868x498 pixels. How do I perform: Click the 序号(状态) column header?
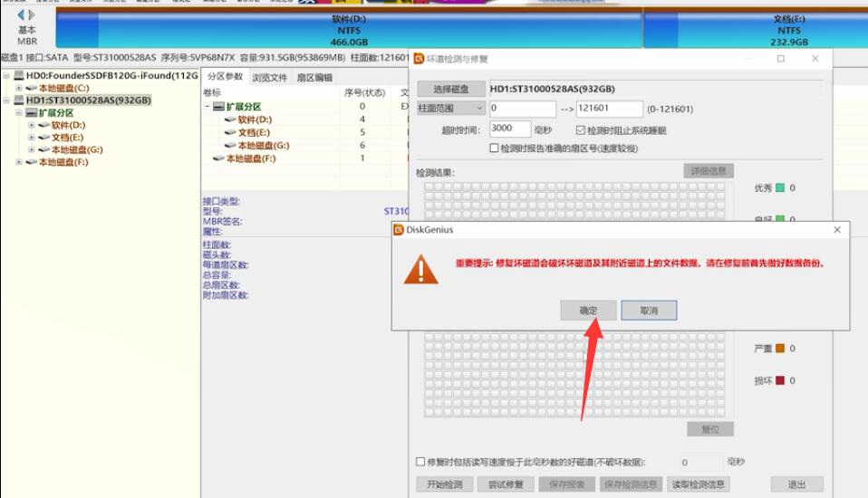364,92
